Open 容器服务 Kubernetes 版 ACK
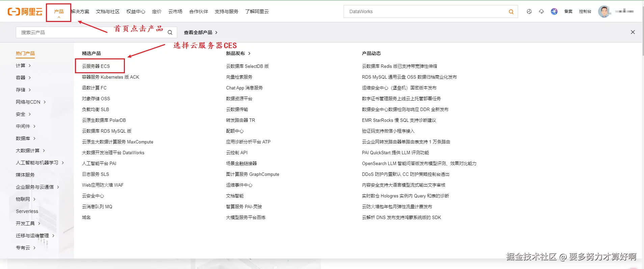The image size is (644, 269). click(110, 77)
